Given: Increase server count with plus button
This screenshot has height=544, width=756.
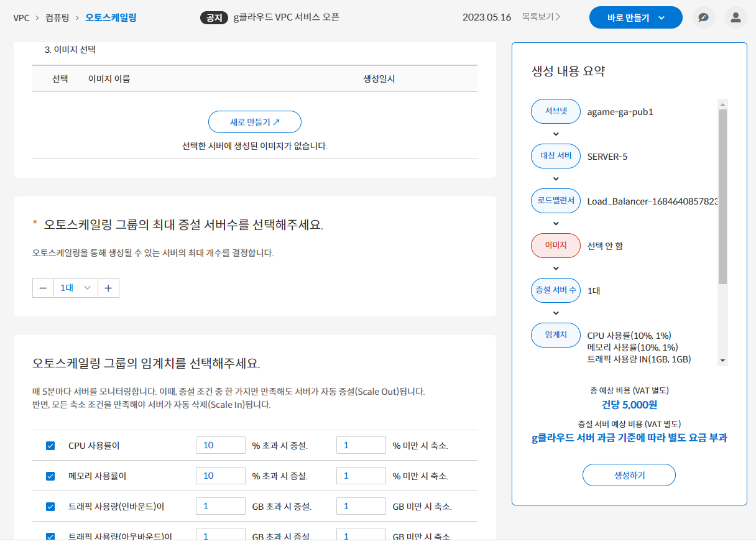Looking at the screenshot, I should point(108,288).
